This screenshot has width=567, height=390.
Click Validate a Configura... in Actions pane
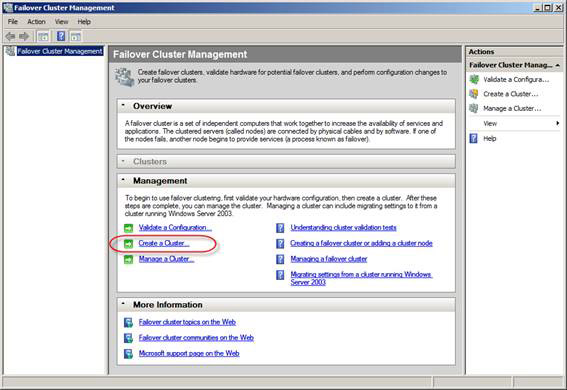pos(516,80)
